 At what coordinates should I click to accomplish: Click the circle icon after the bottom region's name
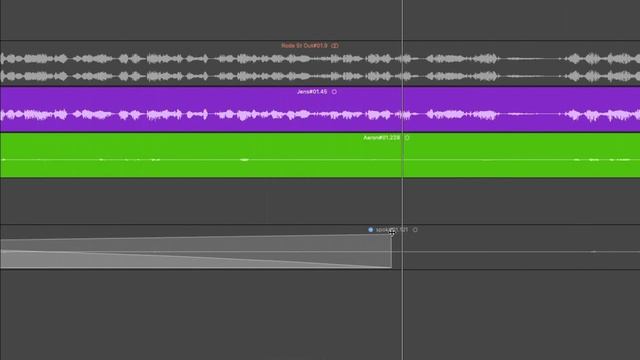(415, 230)
